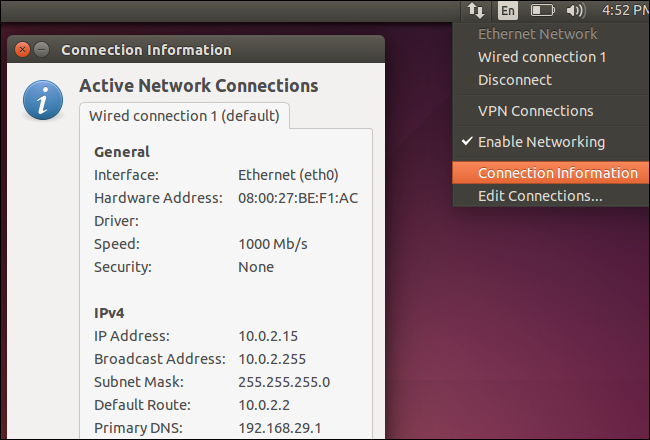Click the Primary DNS: label
The image size is (650, 440).
(138, 428)
